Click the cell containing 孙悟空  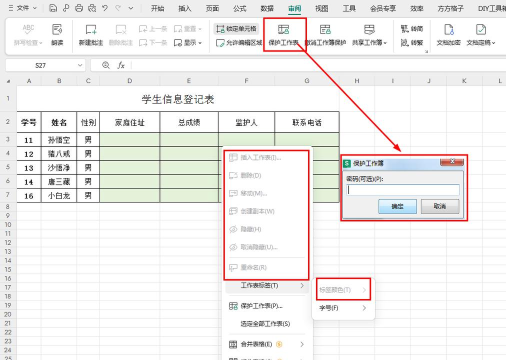pyautogui.click(x=59, y=140)
